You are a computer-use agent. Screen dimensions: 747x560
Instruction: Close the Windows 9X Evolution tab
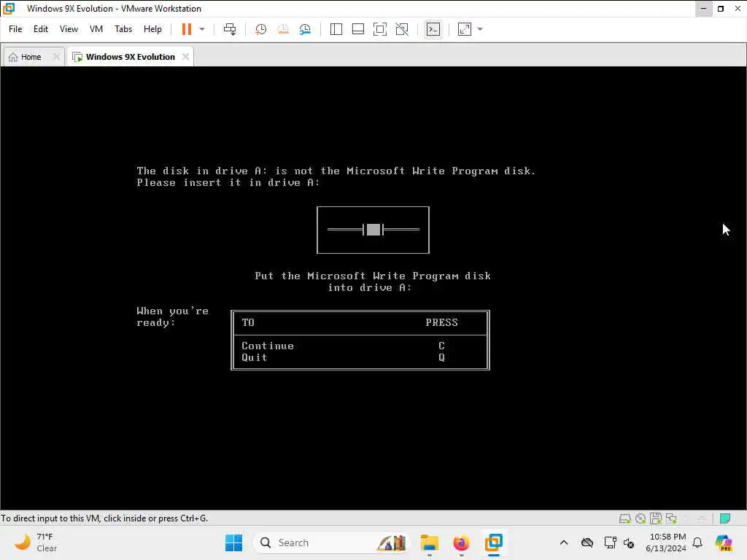pos(185,57)
